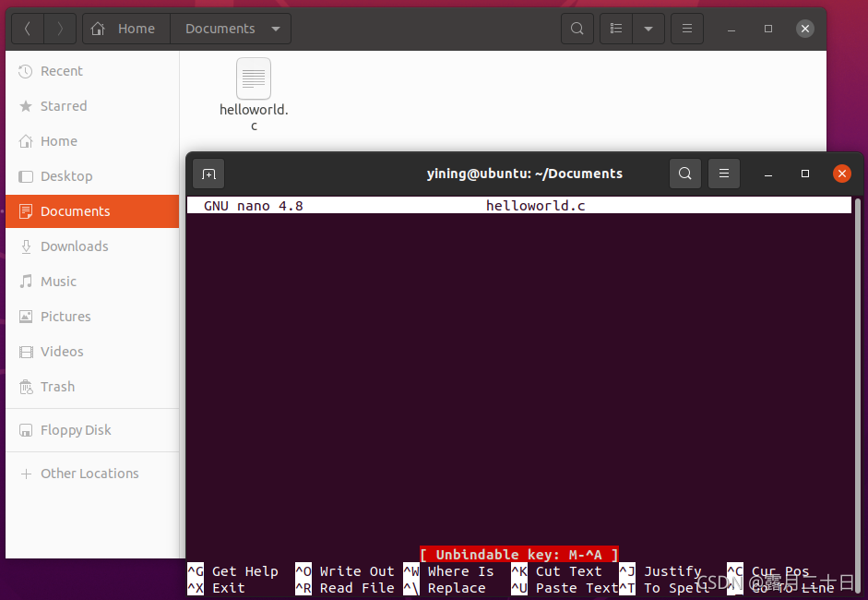The width and height of the screenshot is (868, 600).
Task: Go back in the Files window
Action: click(27, 29)
